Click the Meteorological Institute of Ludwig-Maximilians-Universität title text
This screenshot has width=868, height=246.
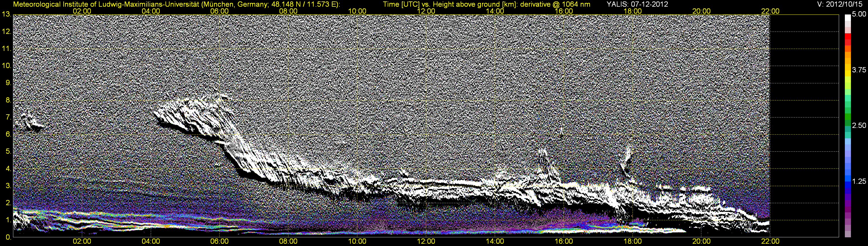click(x=176, y=4)
